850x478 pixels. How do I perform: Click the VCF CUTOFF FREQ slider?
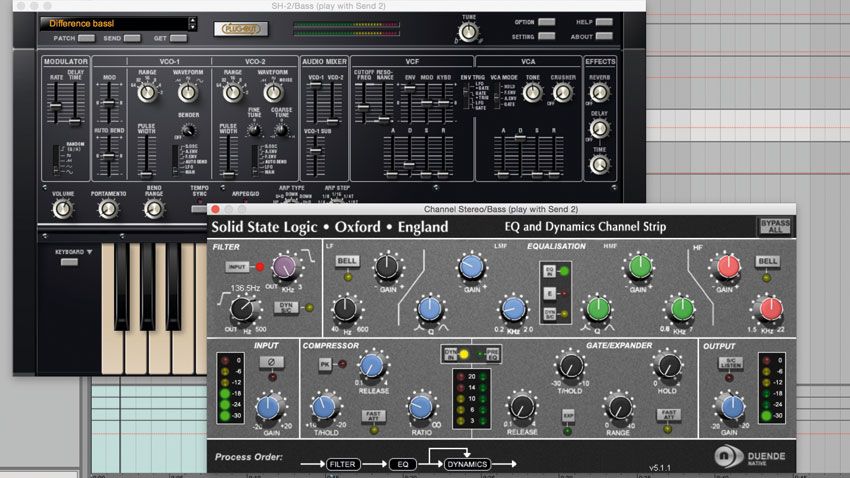363,106
